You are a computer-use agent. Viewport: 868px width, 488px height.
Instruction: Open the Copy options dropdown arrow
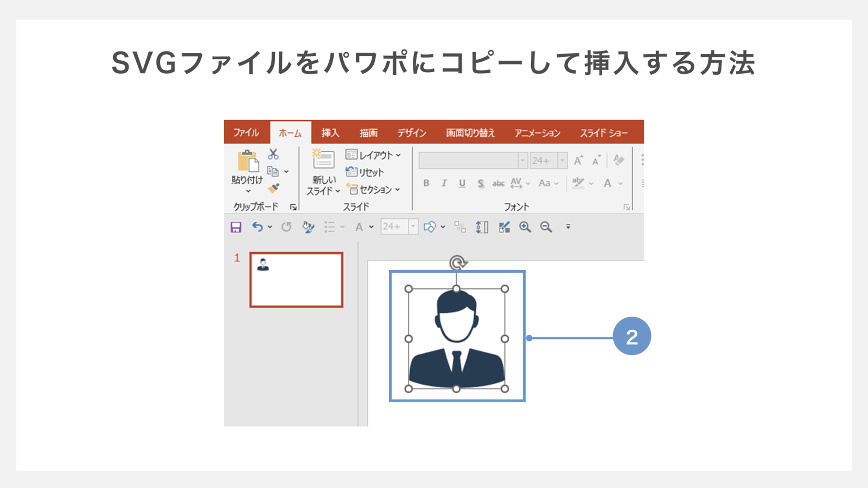pyautogui.click(x=286, y=172)
